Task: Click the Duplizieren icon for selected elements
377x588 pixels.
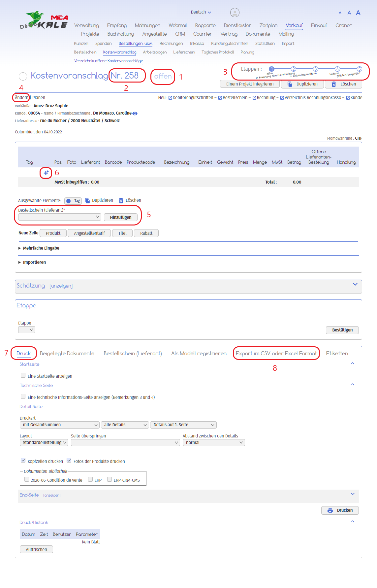Action: 87,201
